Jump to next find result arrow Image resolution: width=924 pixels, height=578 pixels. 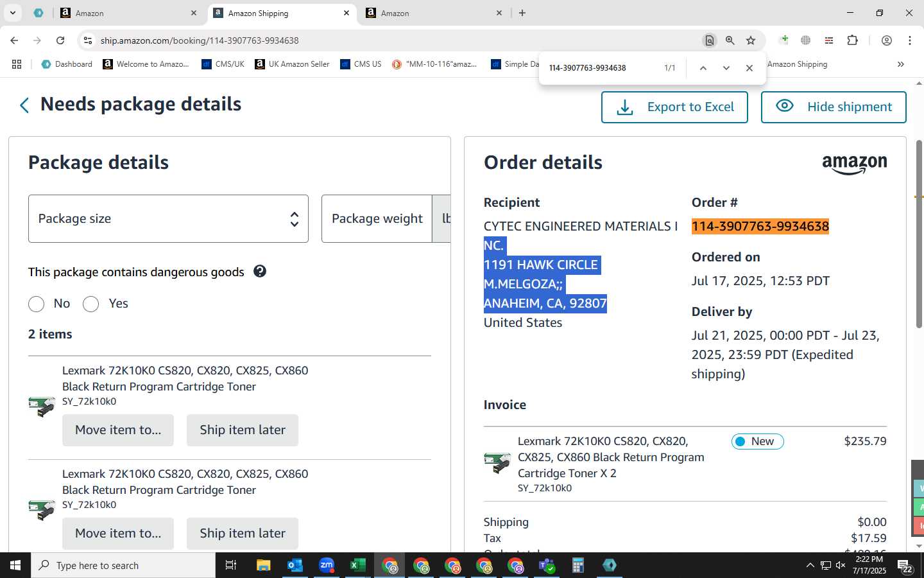pyautogui.click(x=726, y=68)
